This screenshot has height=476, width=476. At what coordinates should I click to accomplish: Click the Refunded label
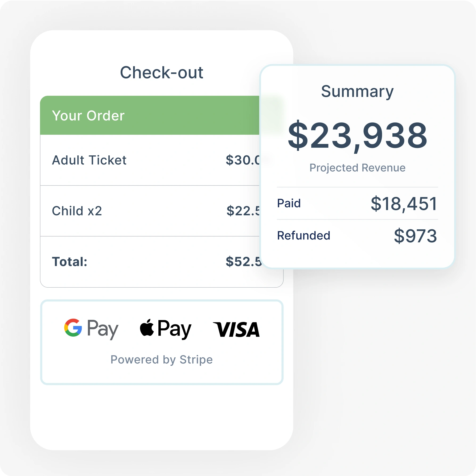[x=303, y=235]
